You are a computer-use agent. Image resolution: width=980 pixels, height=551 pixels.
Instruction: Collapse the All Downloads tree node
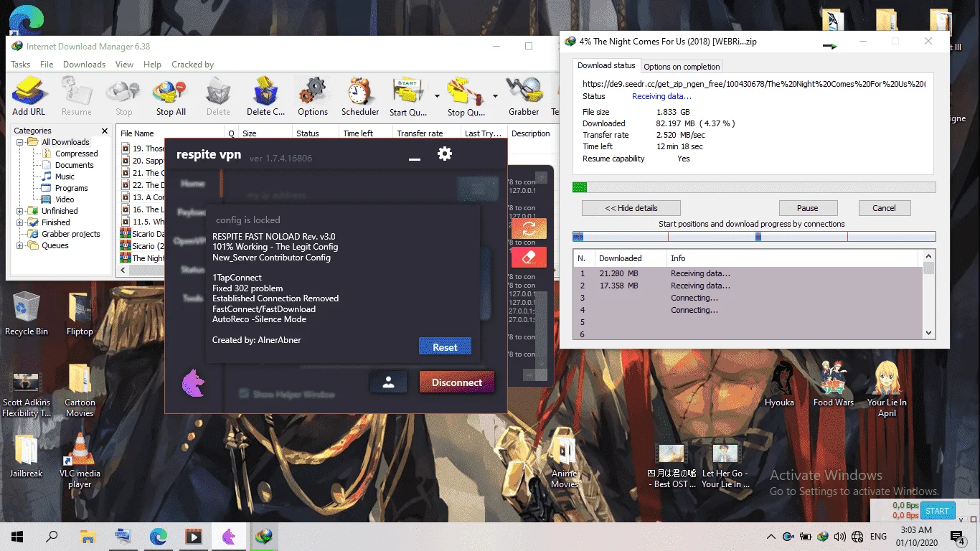[20, 142]
